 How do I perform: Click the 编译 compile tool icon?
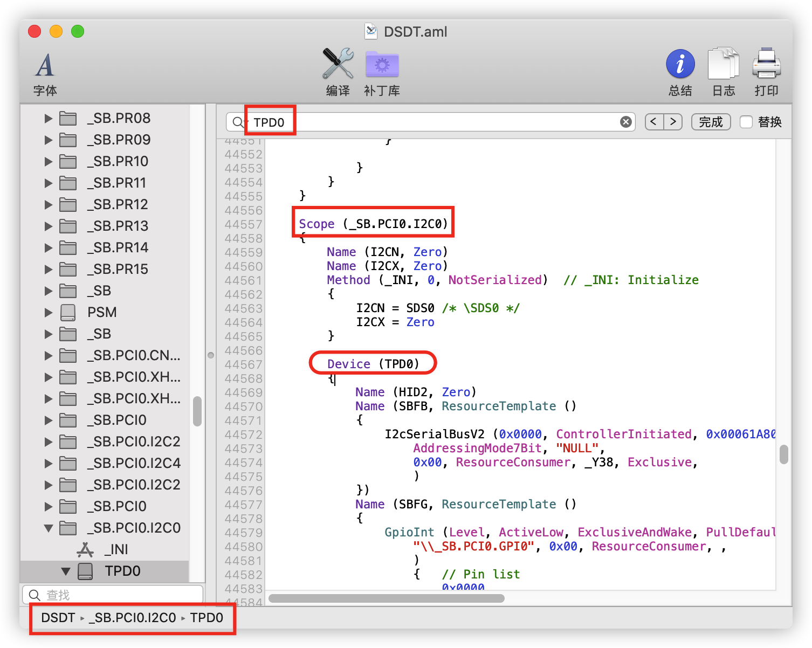click(x=338, y=64)
